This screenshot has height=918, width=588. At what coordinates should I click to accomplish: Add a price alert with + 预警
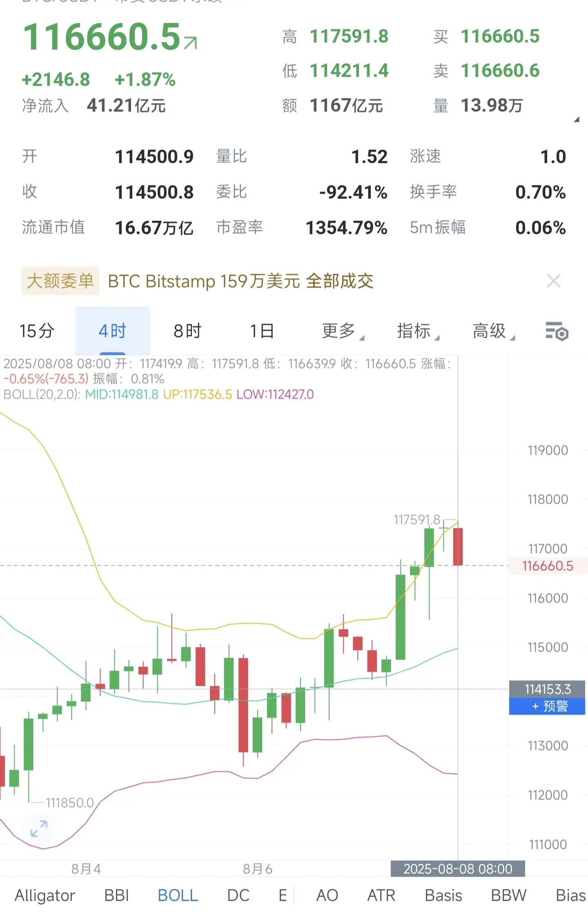click(x=547, y=706)
